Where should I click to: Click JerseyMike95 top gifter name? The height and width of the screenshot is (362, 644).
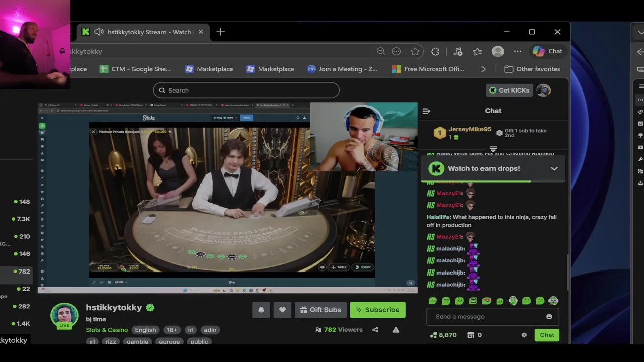469,129
